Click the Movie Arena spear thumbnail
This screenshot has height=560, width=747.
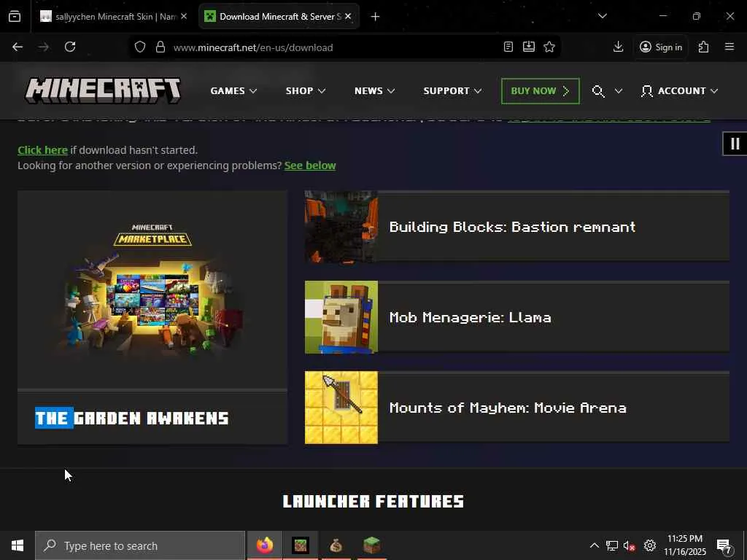pos(341,408)
